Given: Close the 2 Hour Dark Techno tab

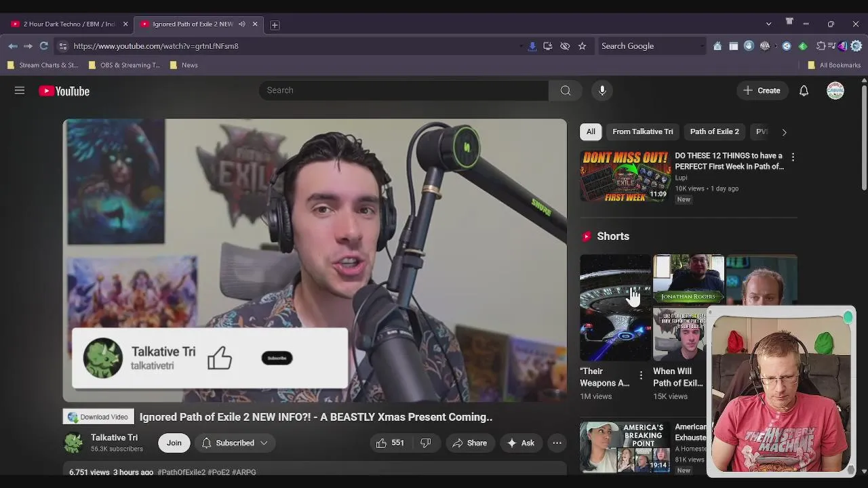Looking at the screenshot, I should pos(125,24).
